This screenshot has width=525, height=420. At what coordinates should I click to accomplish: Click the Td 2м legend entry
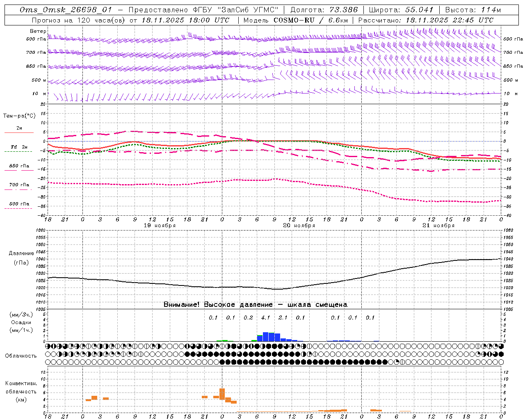pyautogui.click(x=19, y=147)
